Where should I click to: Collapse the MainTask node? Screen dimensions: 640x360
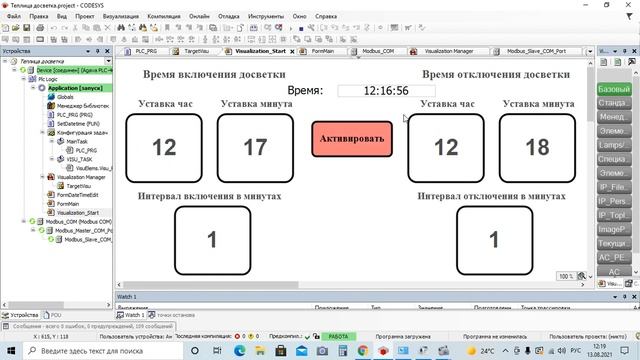tap(52, 141)
